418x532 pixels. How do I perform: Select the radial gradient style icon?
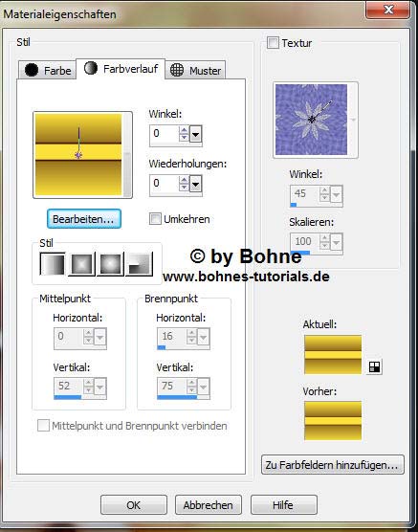tap(140, 264)
